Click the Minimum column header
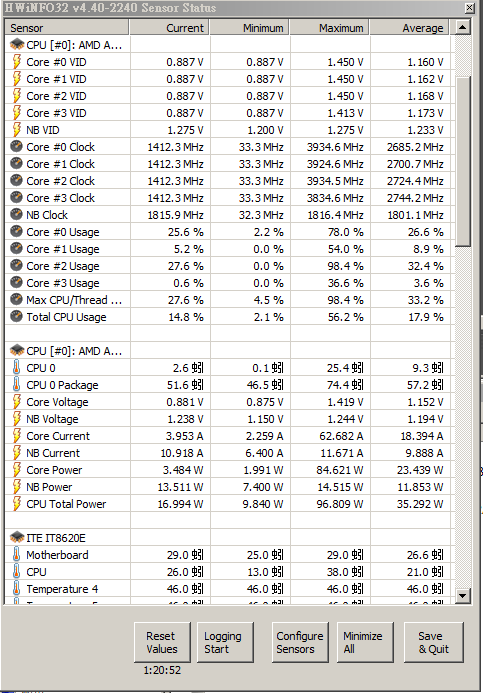Screen dimensions: 483x693 pos(249,27)
